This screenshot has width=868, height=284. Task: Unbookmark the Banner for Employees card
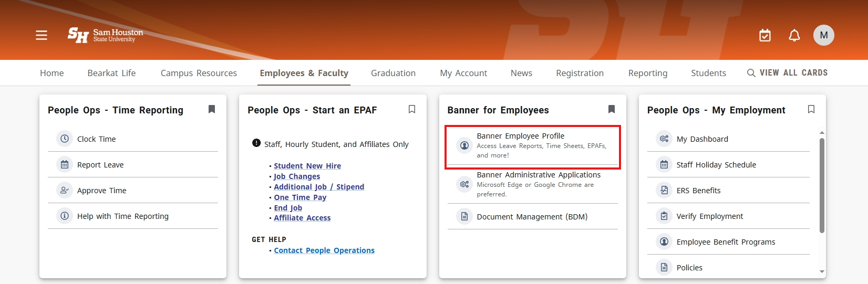tap(612, 109)
